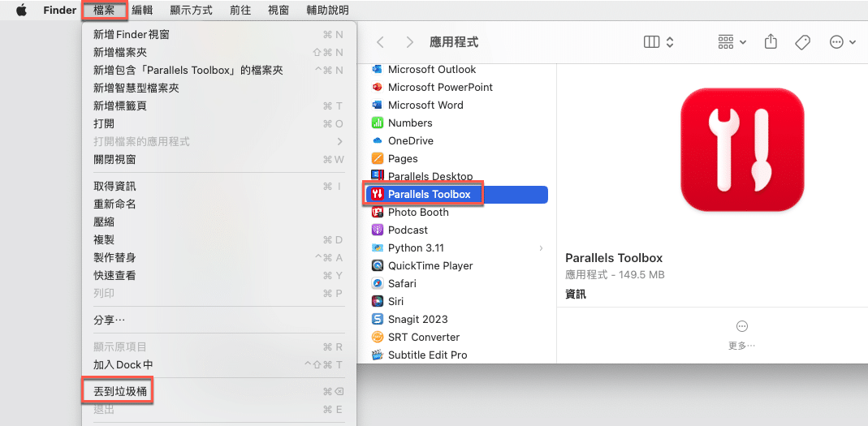Select the Parallels Desktop app icon

tap(378, 176)
